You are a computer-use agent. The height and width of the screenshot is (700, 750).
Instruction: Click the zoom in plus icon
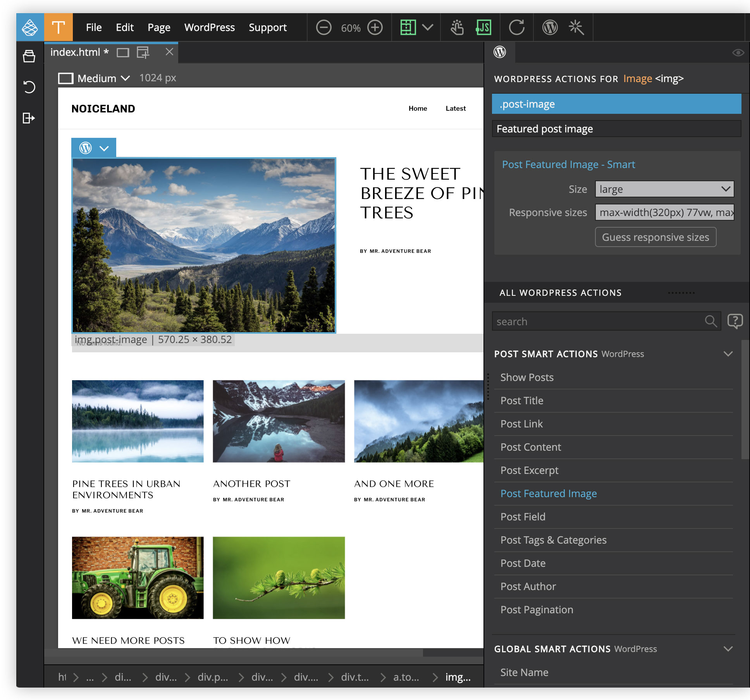[x=375, y=27]
